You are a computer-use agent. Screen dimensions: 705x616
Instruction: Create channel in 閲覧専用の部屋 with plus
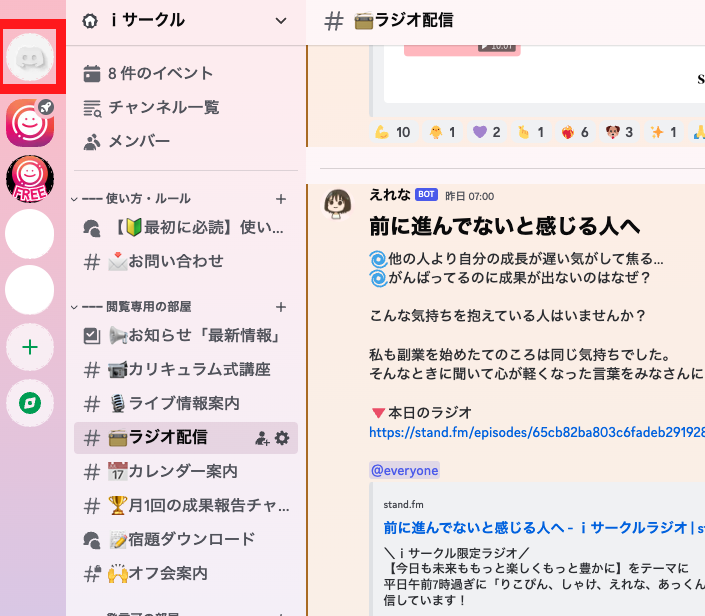pyautogui.click(x=281, y=307)
